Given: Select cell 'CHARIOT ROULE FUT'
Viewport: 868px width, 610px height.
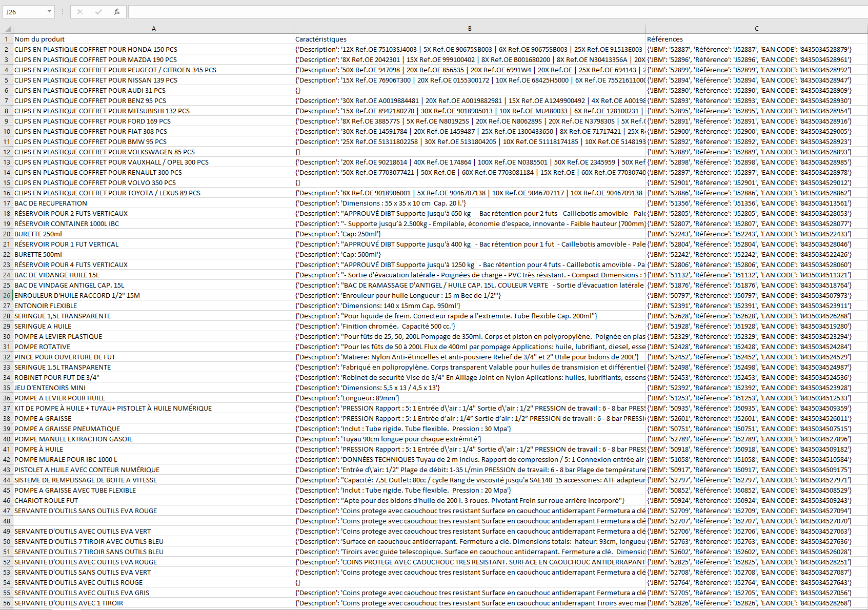Looking at the screenshot, I should tap(154, 500).
